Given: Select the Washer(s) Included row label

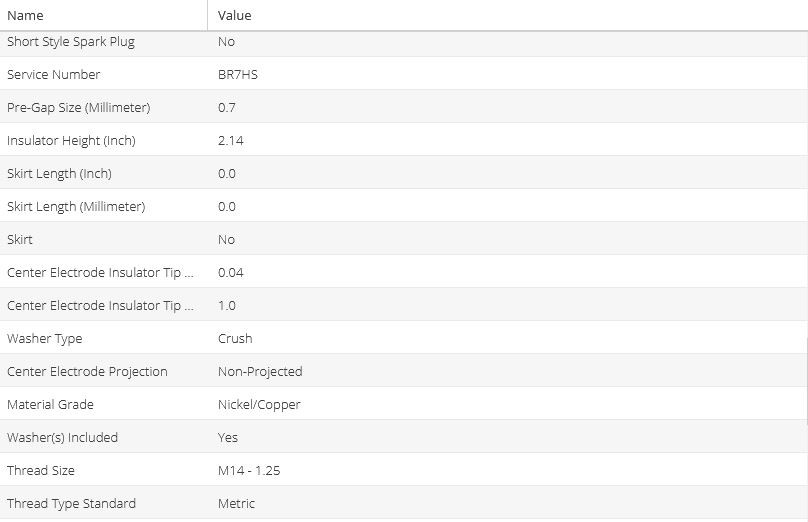Looking at the screenshot, I should 63,438.
